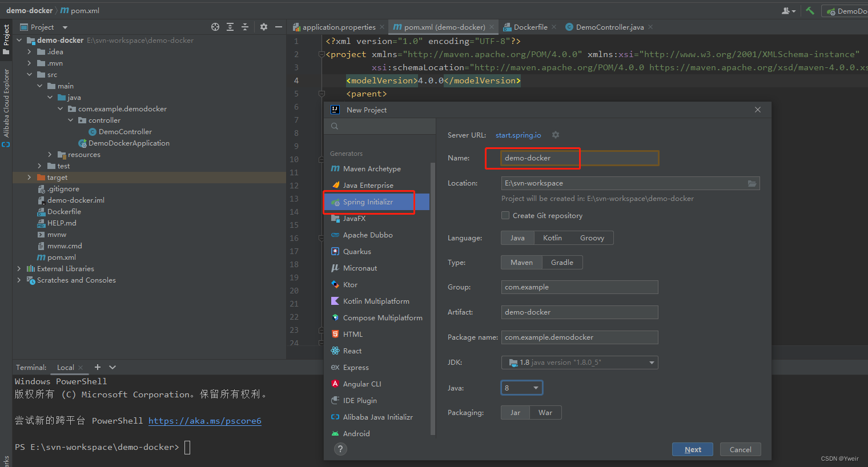Select Jar packaging
The image size is (868, 467).
click(515, 413)
